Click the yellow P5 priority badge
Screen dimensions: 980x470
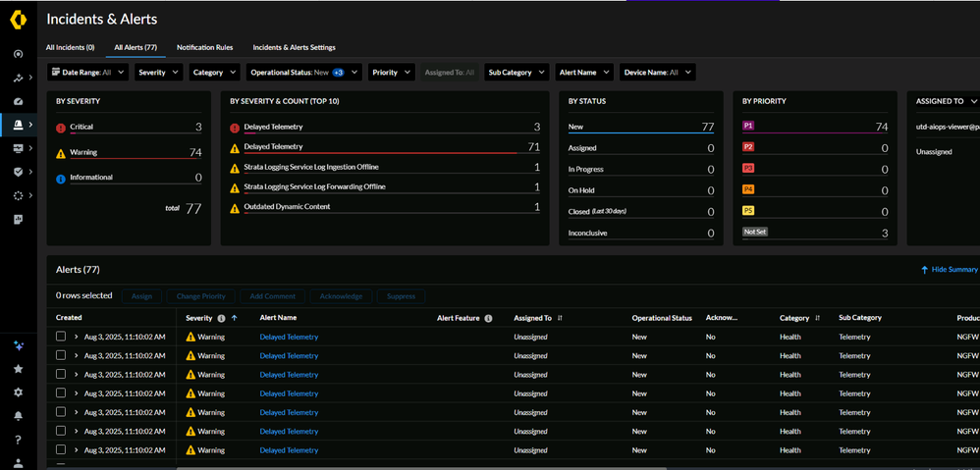click(748, 210)
